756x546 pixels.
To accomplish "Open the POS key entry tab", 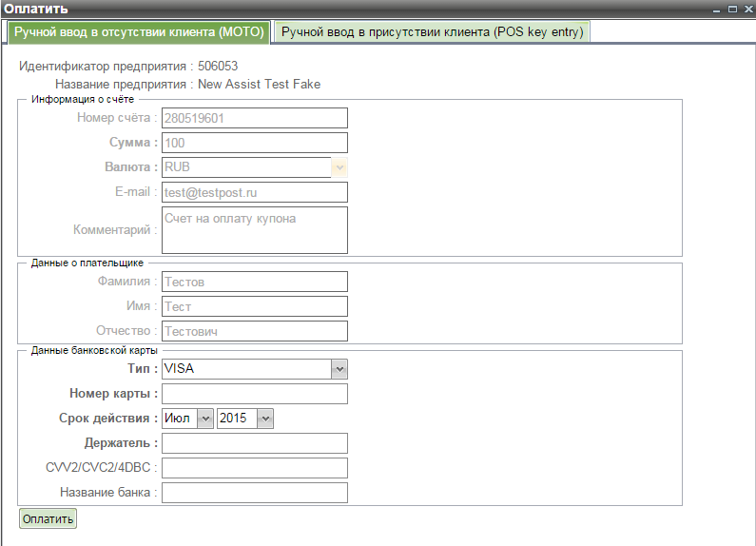I will [x=433, y=31].
